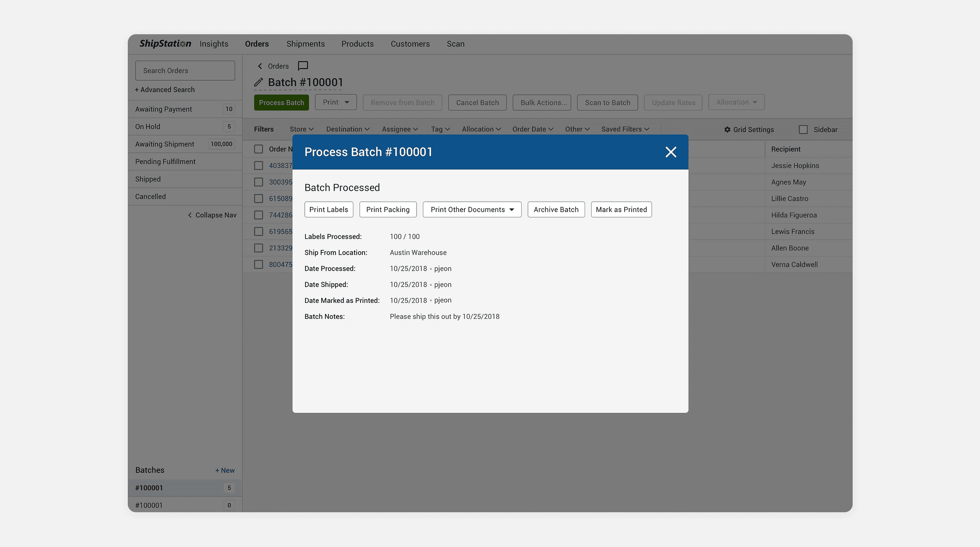This screenshot has height=547, width=980.
Task: Select the checkbox for order 619565
Action: [258, 231]
